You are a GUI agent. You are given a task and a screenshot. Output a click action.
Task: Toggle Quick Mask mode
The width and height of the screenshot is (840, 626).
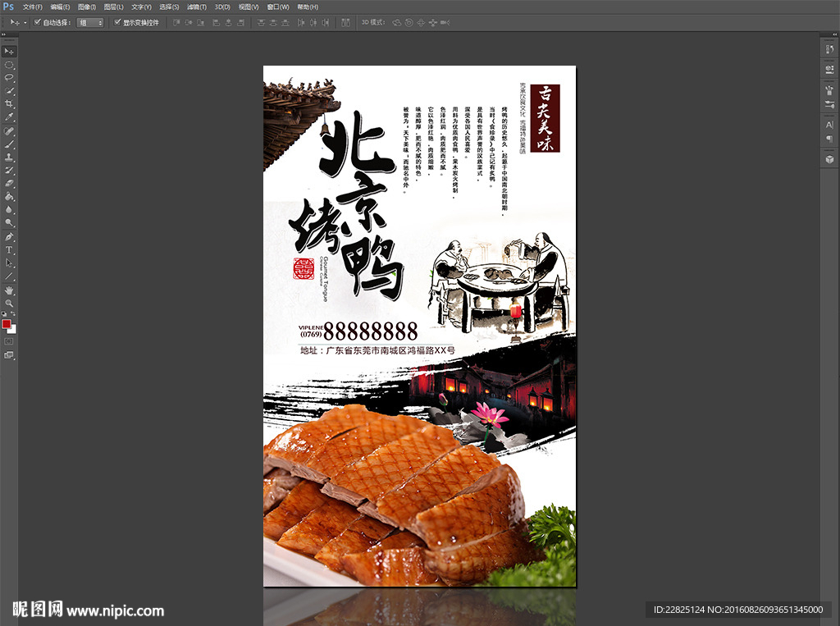9,341
